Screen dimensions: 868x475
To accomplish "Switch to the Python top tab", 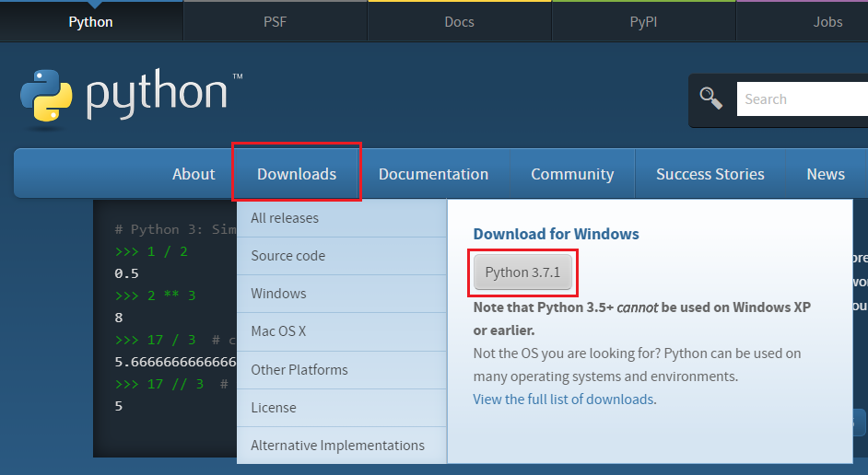I will pos(91,21).
